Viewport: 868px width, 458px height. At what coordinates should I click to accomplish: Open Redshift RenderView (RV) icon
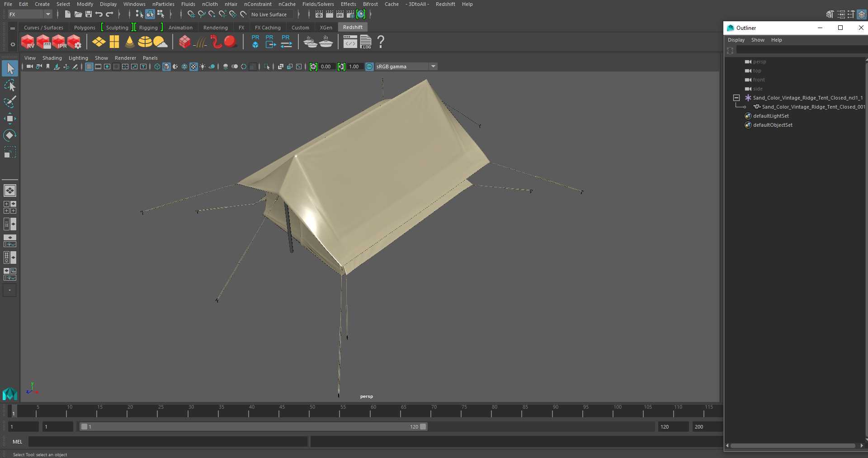pyautogui.click(x=28, y=42)
